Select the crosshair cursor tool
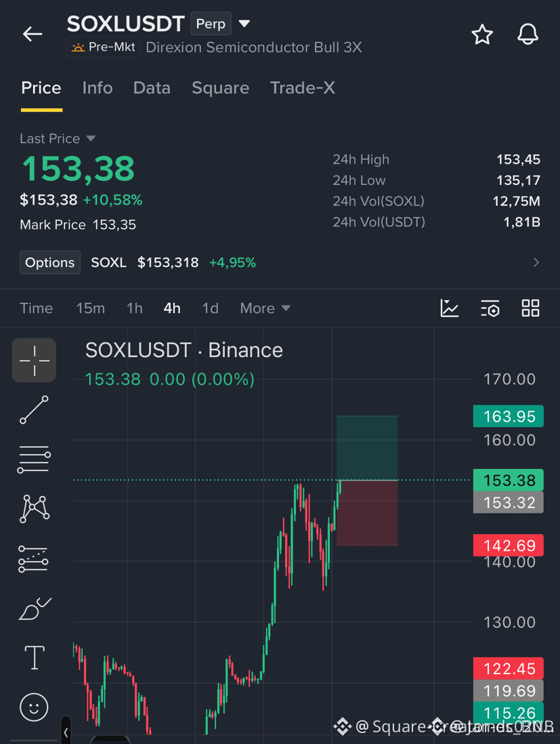This screenshot has width=560, height=744. click(34, 360)
